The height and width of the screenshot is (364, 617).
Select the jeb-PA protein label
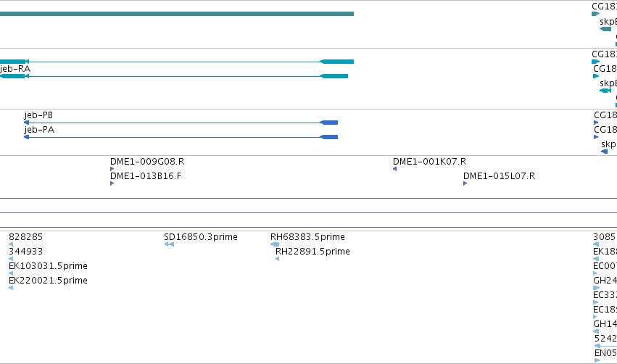(39, 130)
